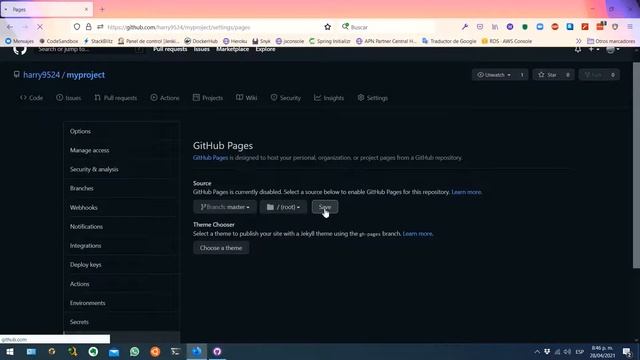Screen dimensions: 640x360
Task: Open the CodeSandbox bookmark
Action: tap(59, 41)
